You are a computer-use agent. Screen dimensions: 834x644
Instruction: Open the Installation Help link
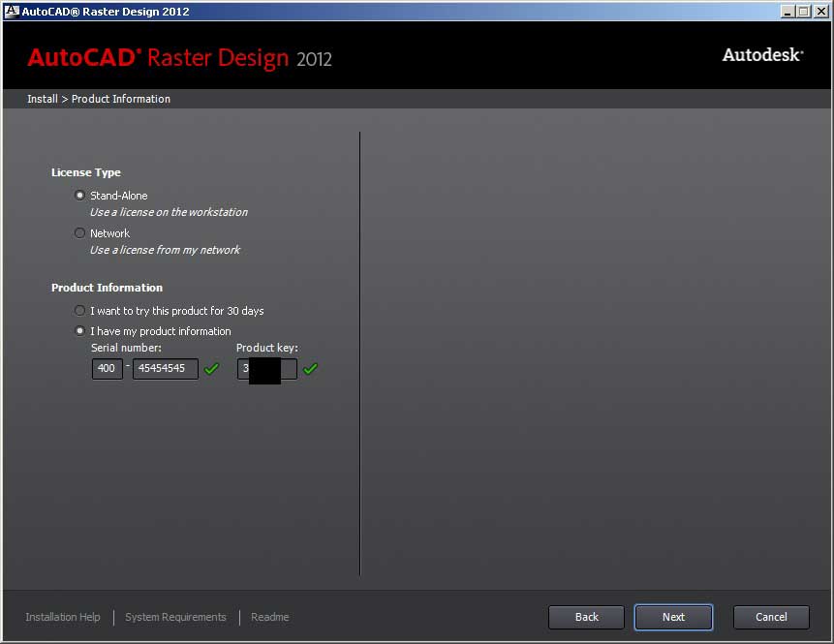click(63, 617)
